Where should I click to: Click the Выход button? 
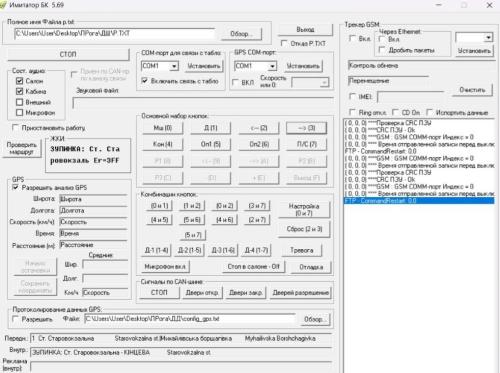coord(305,30)
